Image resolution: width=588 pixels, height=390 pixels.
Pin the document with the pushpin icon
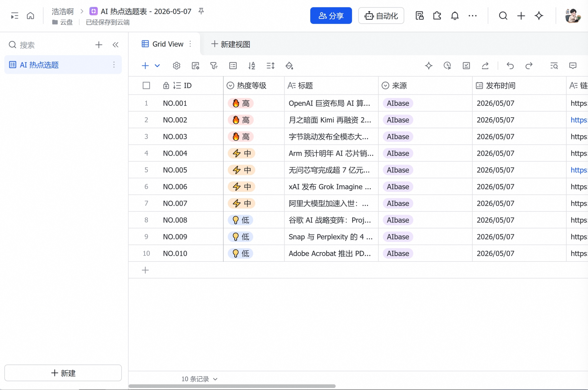point(201,11)
